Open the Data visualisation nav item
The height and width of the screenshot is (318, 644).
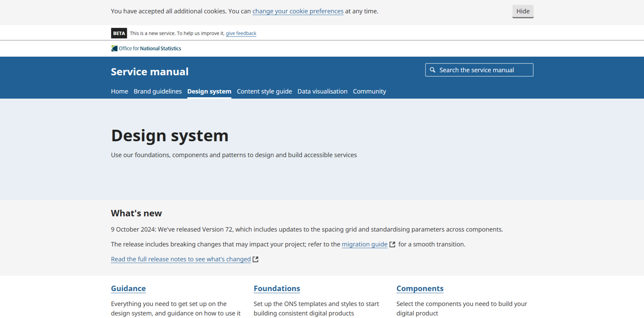323,91
